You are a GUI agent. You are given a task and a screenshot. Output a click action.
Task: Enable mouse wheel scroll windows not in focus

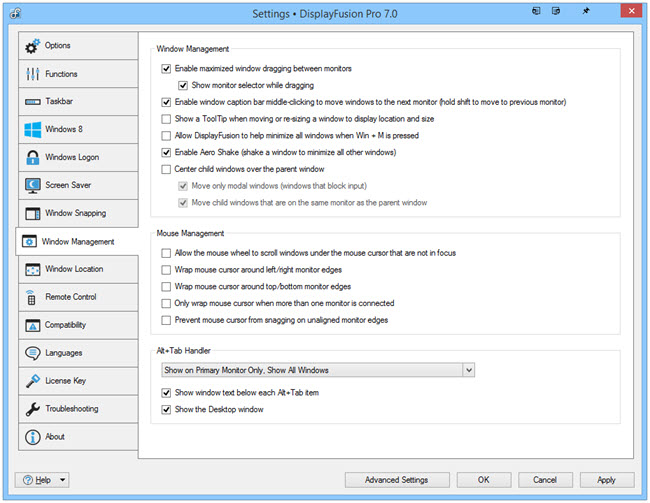coord(166,253)
